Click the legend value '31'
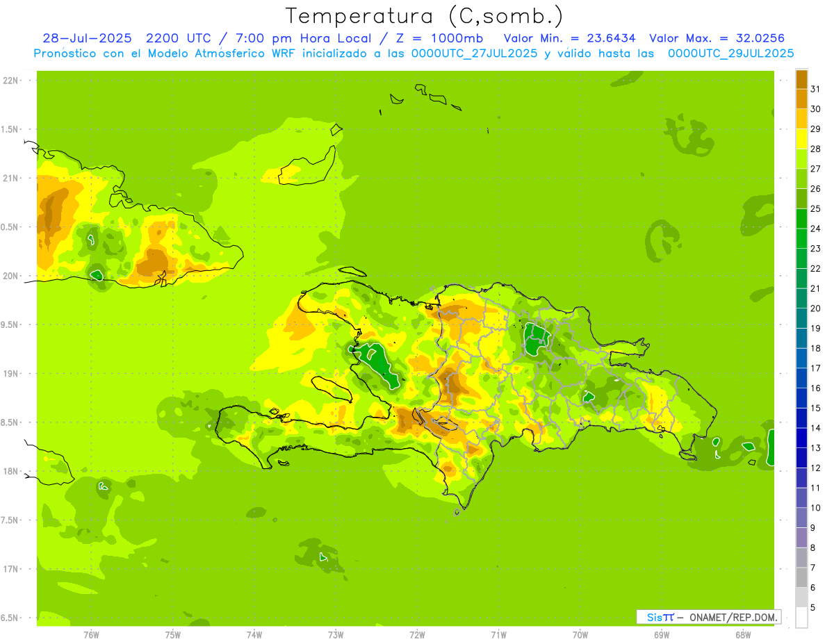Image resolution: width=834 pixels, height=644 pixels. [815, 89]
